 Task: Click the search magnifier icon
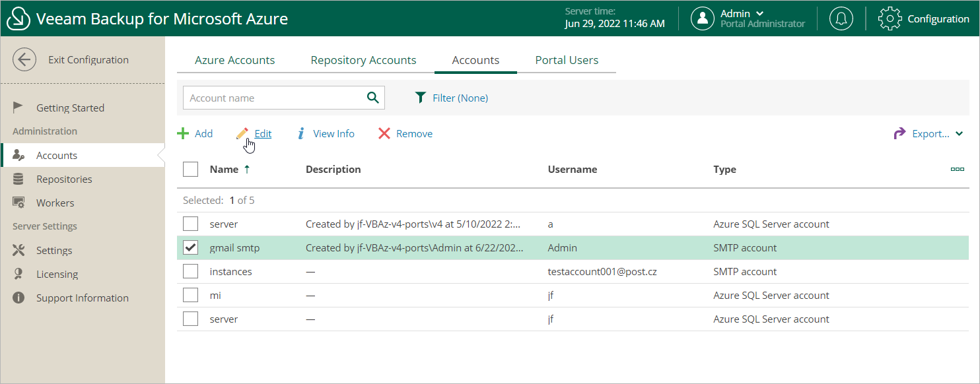tap(373, 98)
